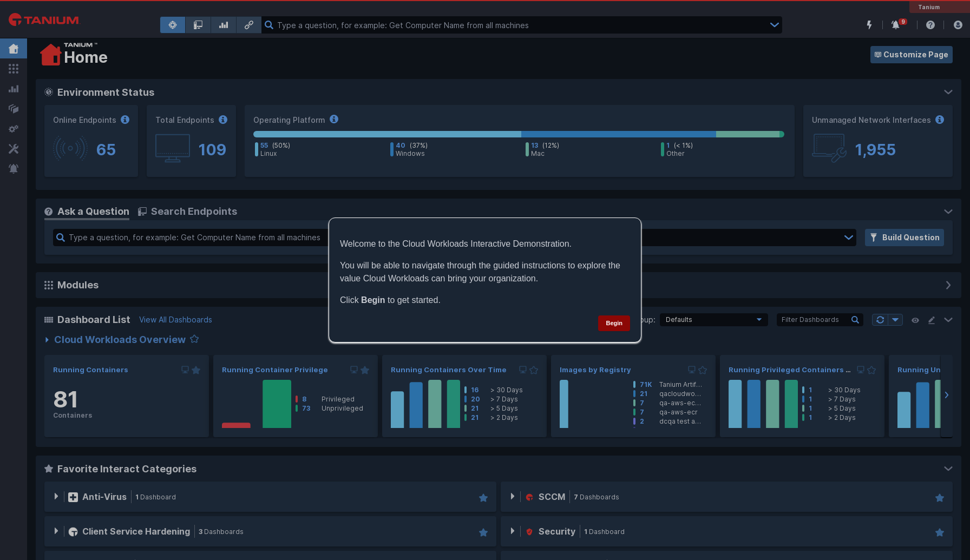Collapse the Environment Status section
The height and width of the screenshot is (560, 970).
pyautogui.click(x=948, y=92)
